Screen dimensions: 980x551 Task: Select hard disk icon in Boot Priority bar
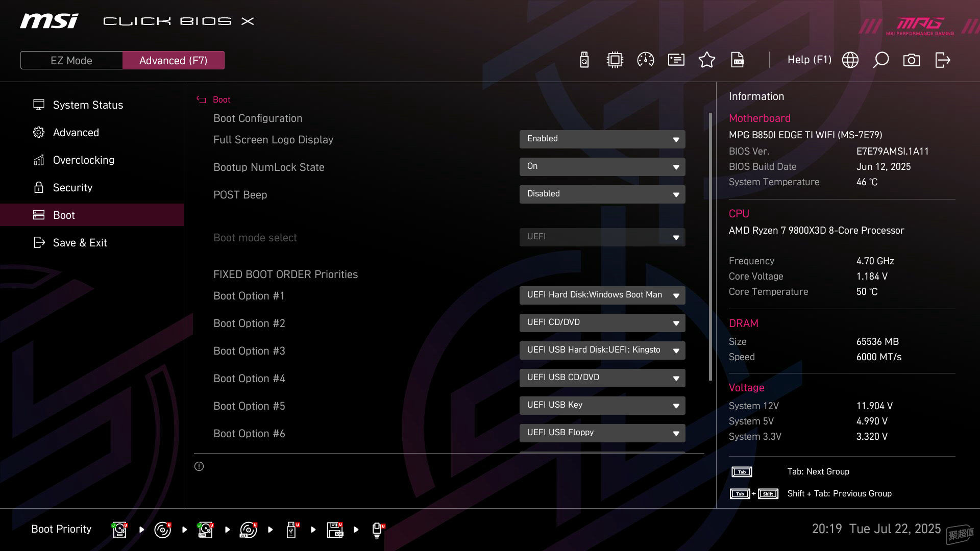pos(119,530)
